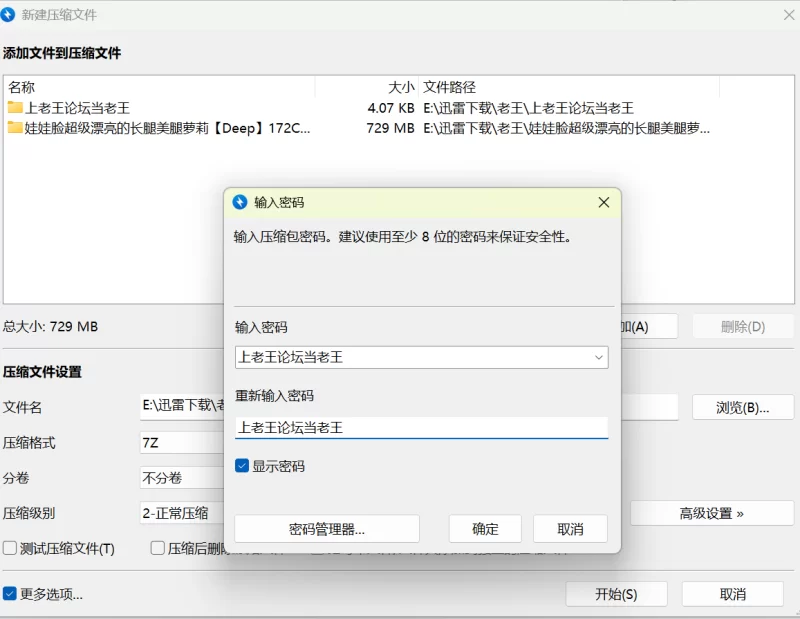Cancel the password dialog with 取消
Viewport: 800px width, 619px height.
point(570,529)
